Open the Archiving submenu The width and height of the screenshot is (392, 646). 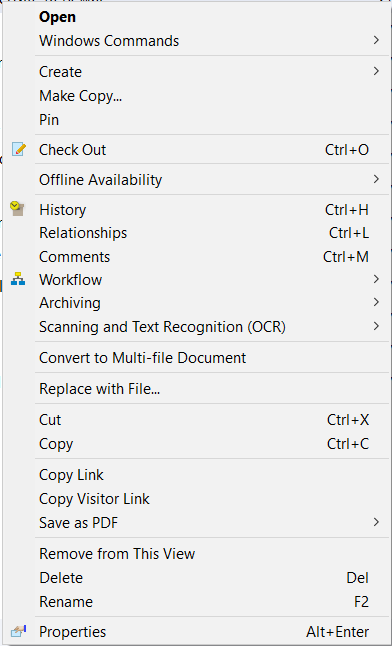[196, 303]
